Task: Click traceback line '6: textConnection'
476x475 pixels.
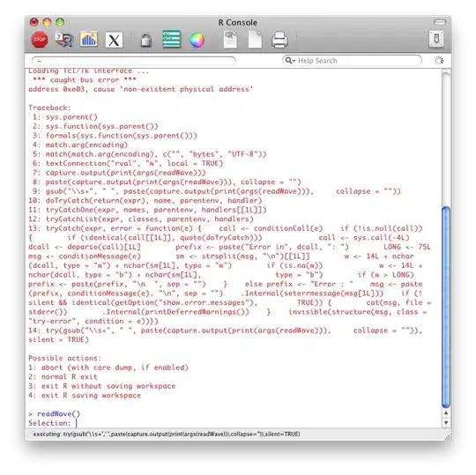Action: point(128,163)
